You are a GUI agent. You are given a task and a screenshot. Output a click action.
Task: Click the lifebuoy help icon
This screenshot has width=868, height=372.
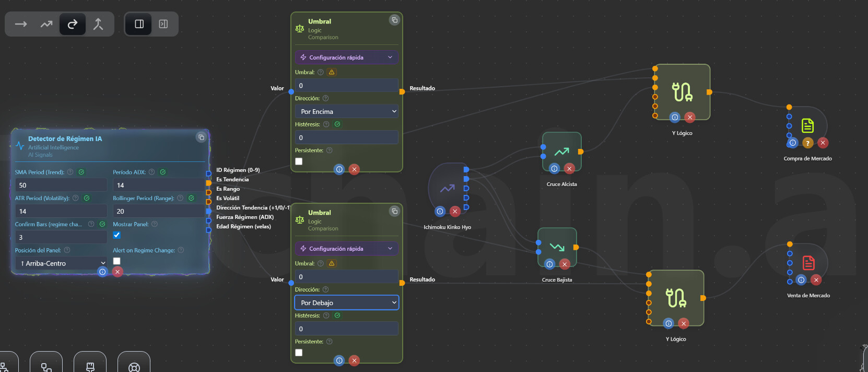pyautogui.click(x=134, y=367)
